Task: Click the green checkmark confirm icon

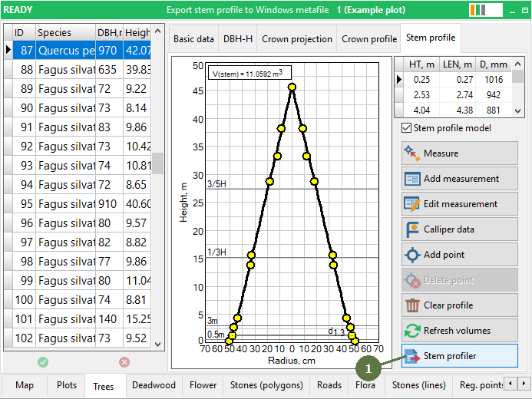Action: pos(43,361)
